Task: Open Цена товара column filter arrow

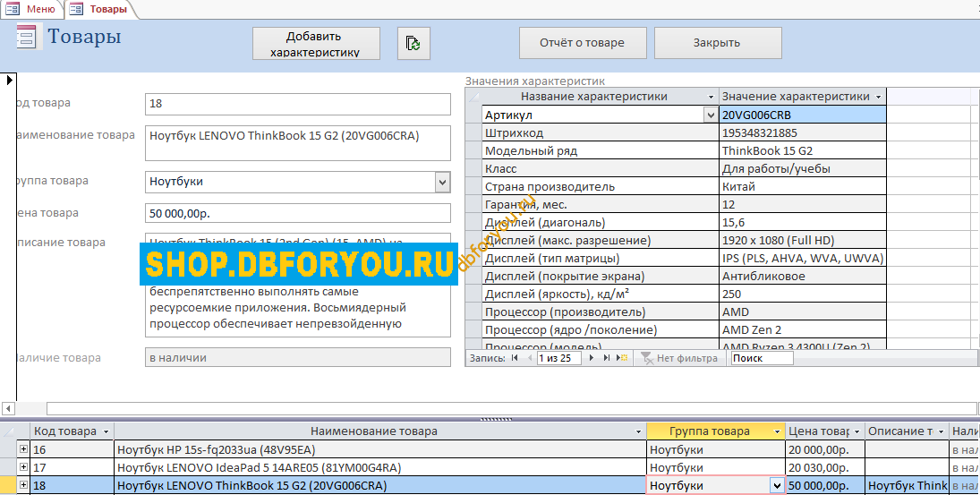Action: (856, 431)
